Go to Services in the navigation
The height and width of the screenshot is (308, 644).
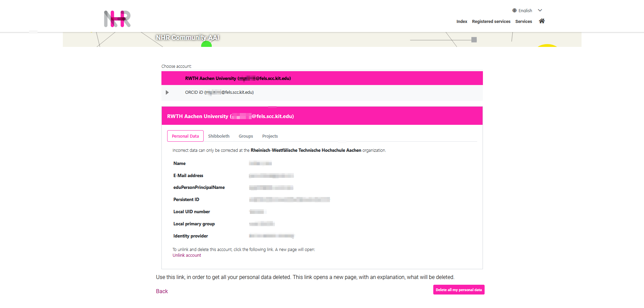pyautogui.click(x=523, y=21)
